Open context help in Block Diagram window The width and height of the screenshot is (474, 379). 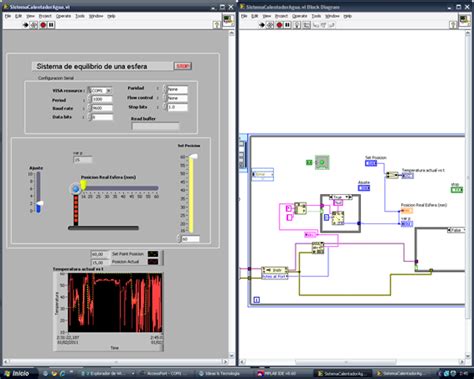click(x=453, y=25)
